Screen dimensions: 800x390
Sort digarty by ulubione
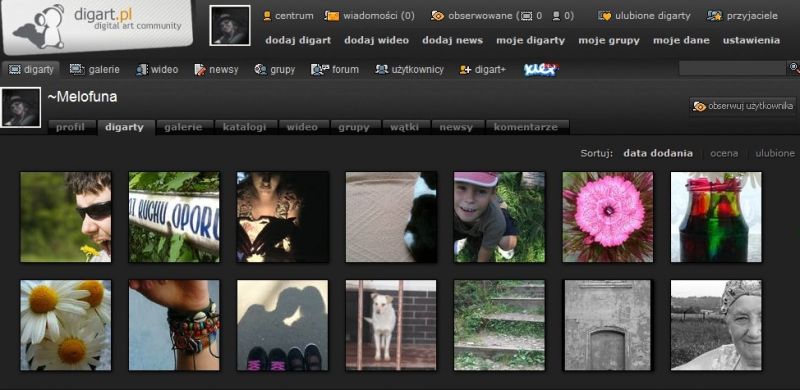tap(775, 153)
